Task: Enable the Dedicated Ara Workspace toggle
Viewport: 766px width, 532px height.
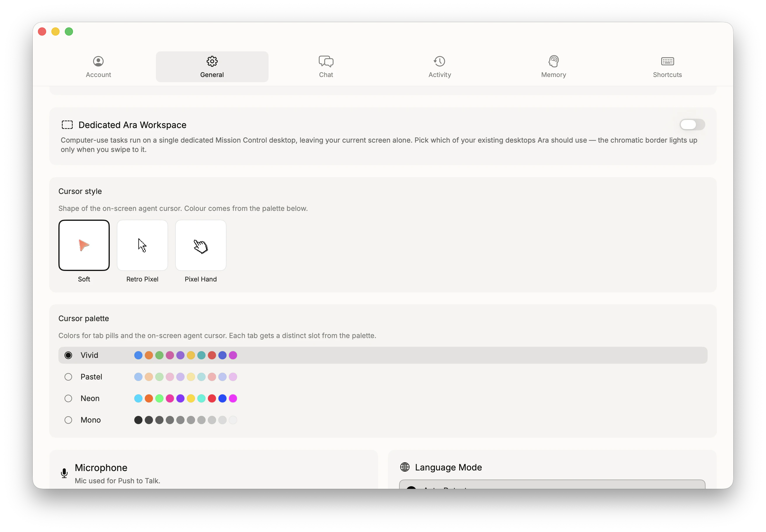Action: 692,125
